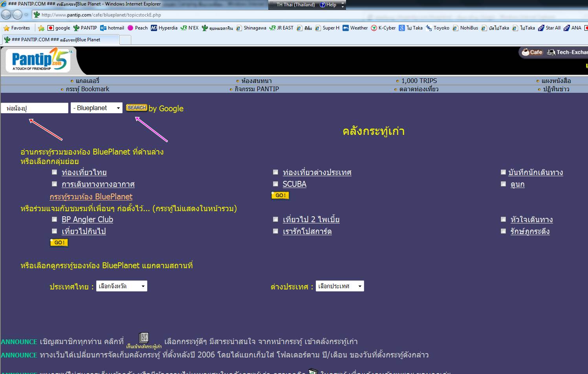The height and width of the screenshot is (374, 588).
Task: Click TH Thai (Thailand) language indicator
Action: pos(295,5)
